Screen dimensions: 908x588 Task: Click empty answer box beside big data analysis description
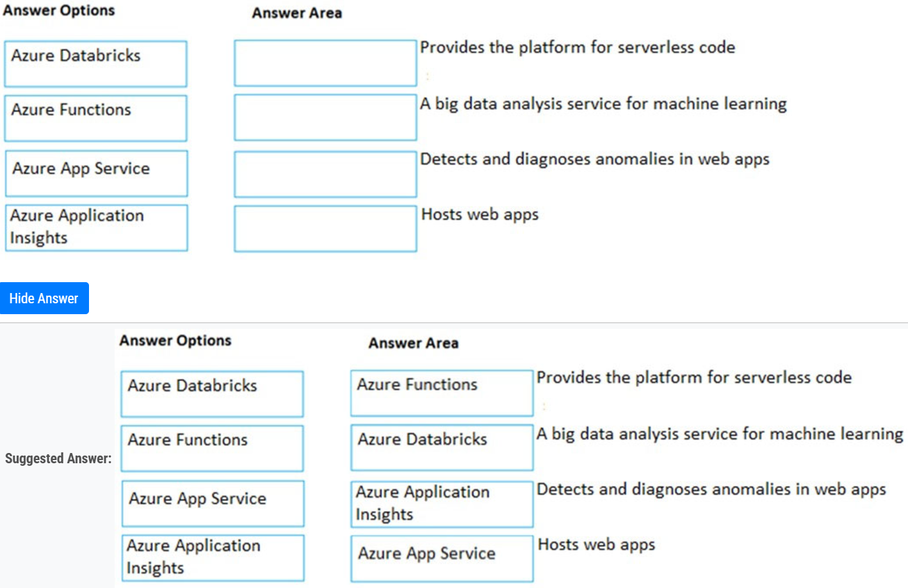coord(325,118)
